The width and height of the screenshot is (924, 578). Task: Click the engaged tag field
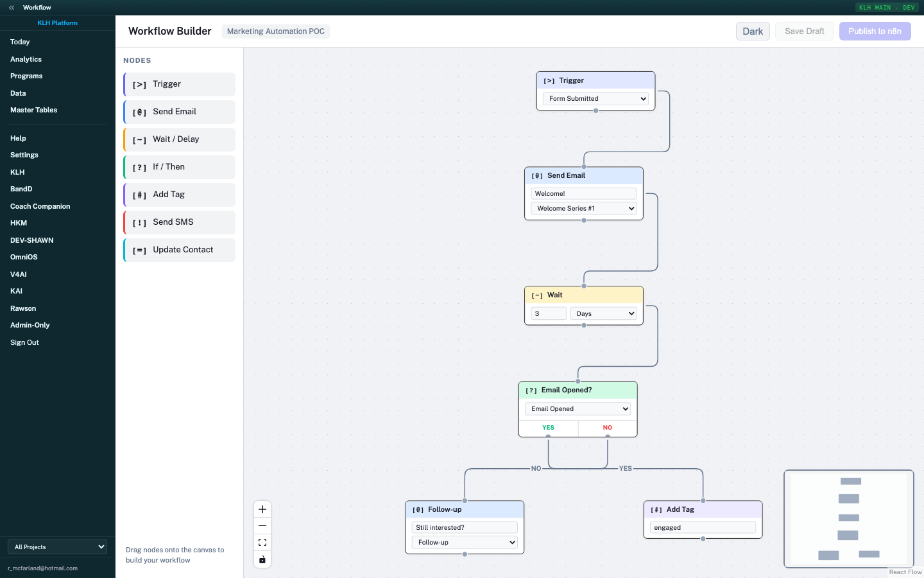703,527
